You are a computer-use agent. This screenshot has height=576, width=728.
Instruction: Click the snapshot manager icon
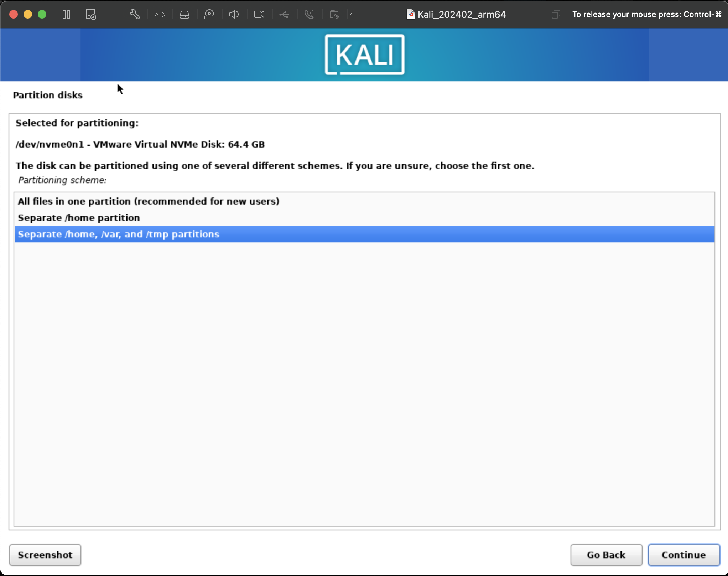pos(92,14)
